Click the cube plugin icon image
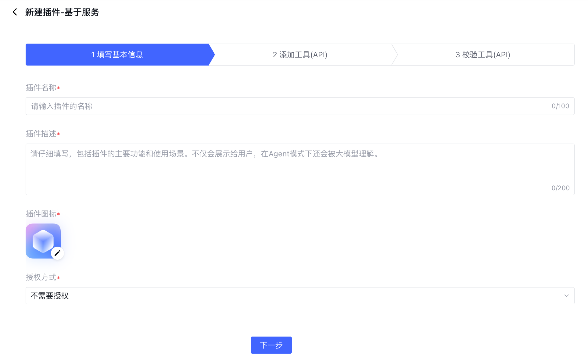Viewport: 588px width, 364px height. 43,241
